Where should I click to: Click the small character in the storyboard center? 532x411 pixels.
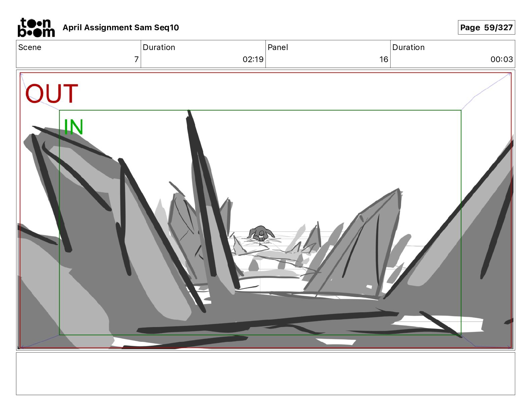[261, 234]
